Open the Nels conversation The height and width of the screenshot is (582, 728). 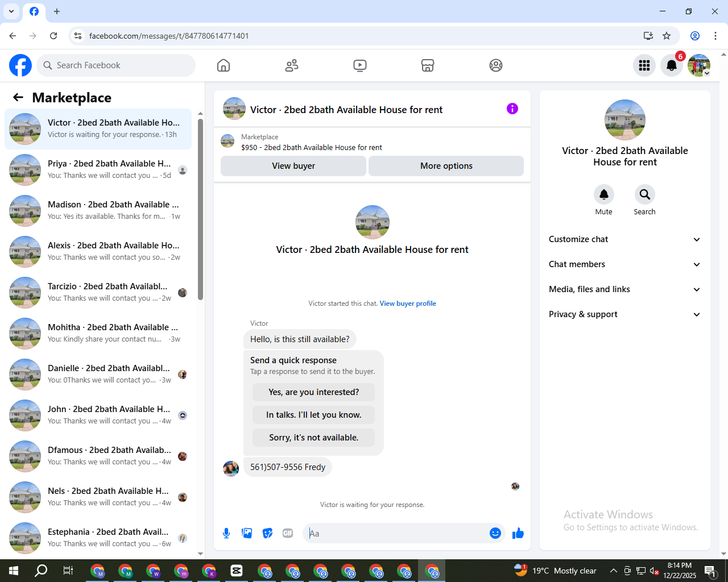click(x=98, y=497)
